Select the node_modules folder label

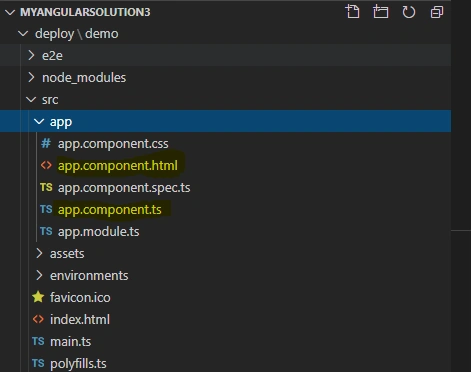click(x=84, y=78)
